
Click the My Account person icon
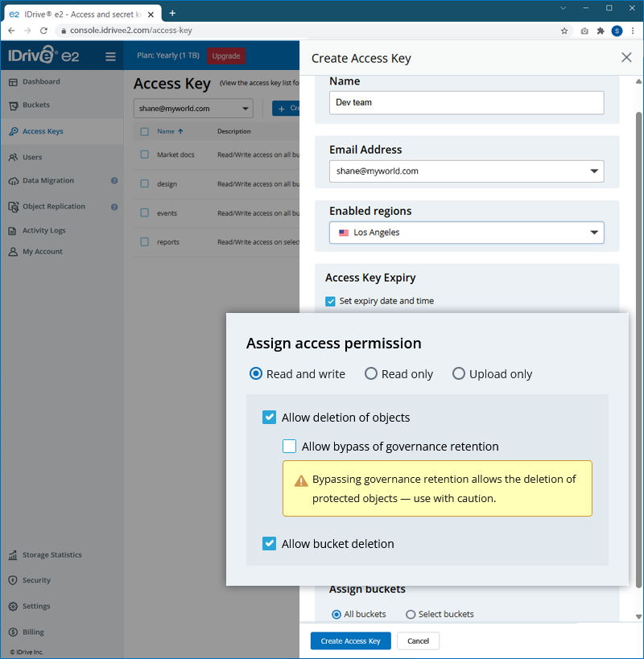coord(13,252)
